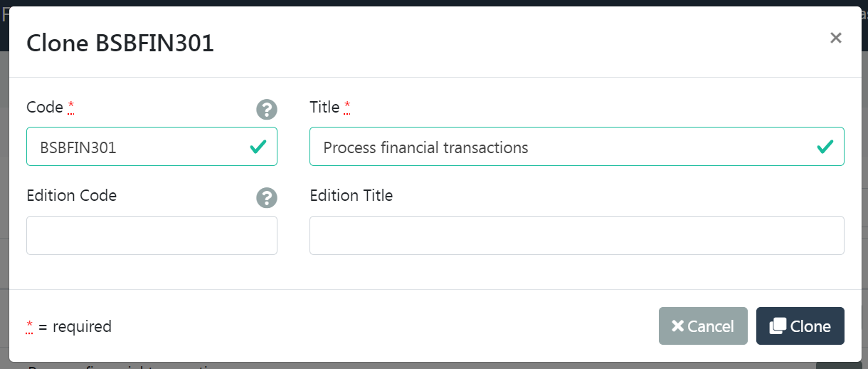Viewport: 868px width, 369px height.
Task: Click the red asterisk beside Title label
Action: click(347, 107)
